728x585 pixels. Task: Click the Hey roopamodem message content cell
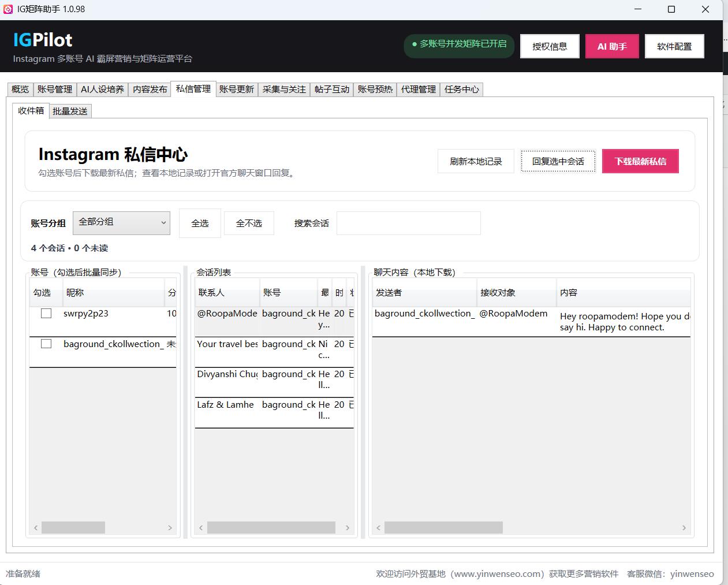click(x=624, y=322)
